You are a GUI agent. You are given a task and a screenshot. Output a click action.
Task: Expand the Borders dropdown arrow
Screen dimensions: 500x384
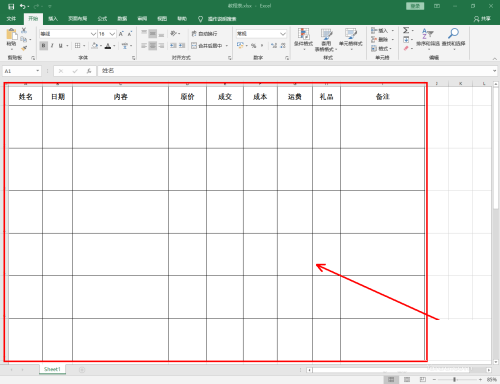coord(84,46)
